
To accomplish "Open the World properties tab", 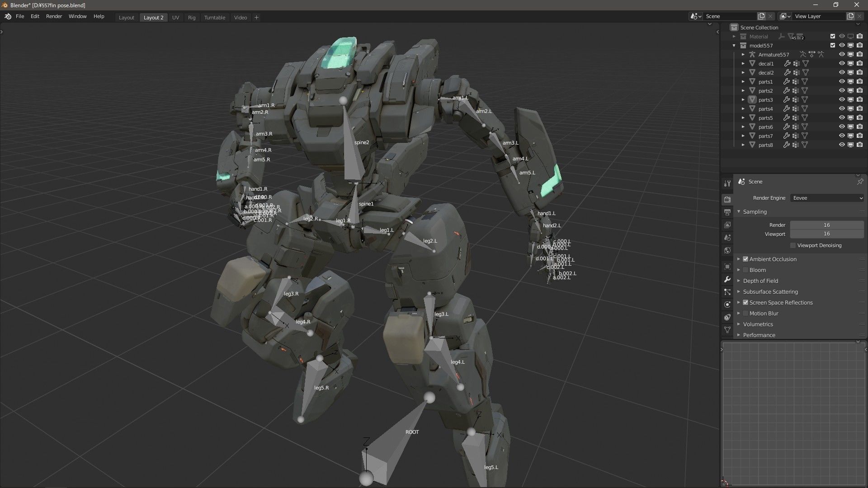I will tap(727, 250).
